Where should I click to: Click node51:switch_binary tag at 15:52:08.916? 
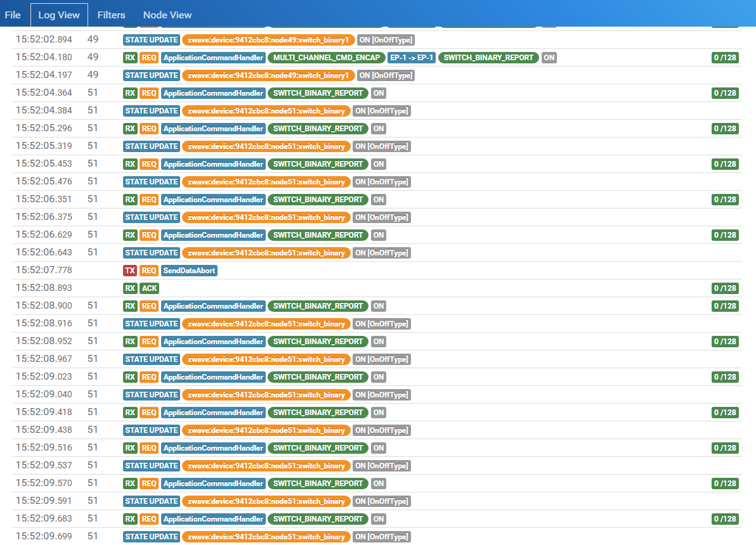pyautogui.click(x=266, y=324)
